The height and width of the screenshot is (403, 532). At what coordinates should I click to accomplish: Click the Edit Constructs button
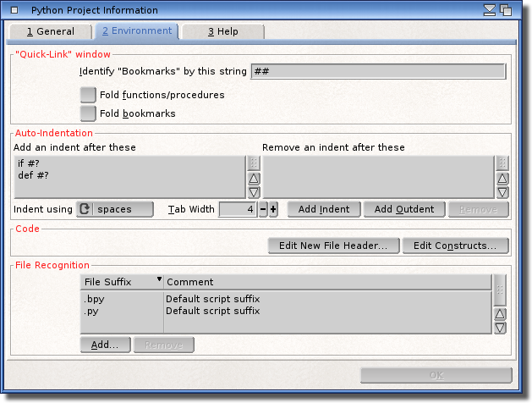pyautogui.click(x=455, y=246)
